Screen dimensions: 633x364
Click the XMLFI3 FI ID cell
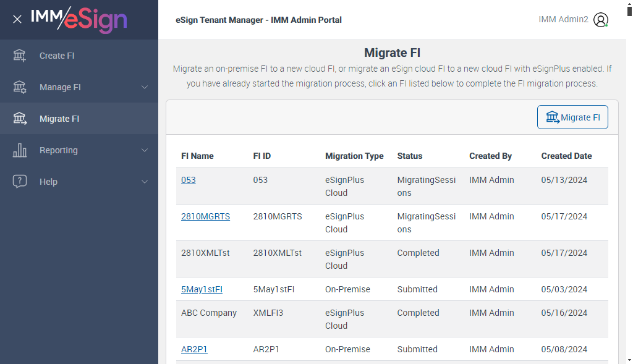pyautogui.click(x=268, y=313)
